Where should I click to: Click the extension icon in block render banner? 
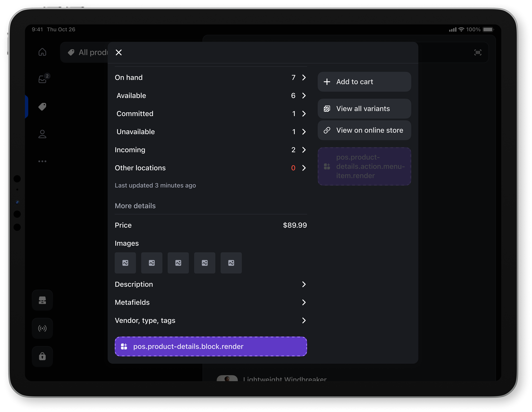[x=124, y=346]
